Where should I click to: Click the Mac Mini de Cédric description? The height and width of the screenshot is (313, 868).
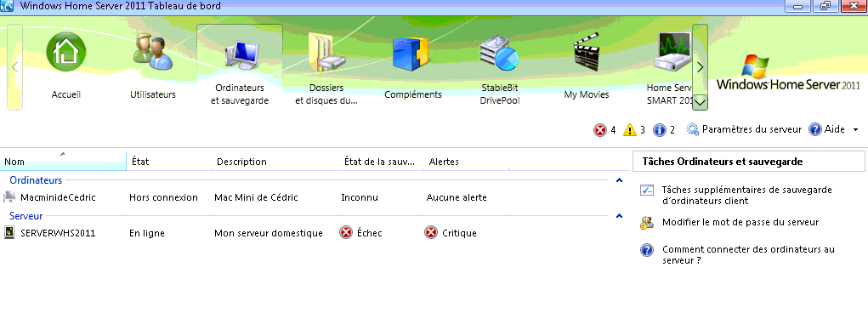click(256, 197)
